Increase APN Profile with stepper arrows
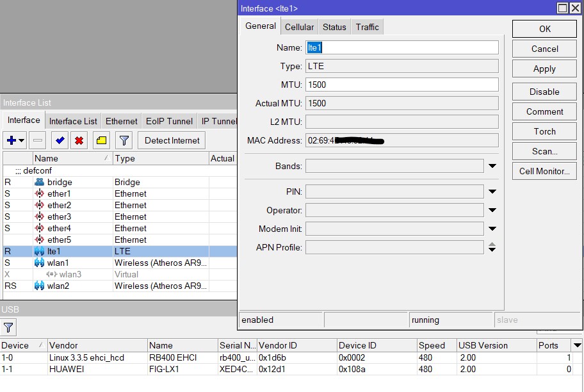 (x=492, y=245)
